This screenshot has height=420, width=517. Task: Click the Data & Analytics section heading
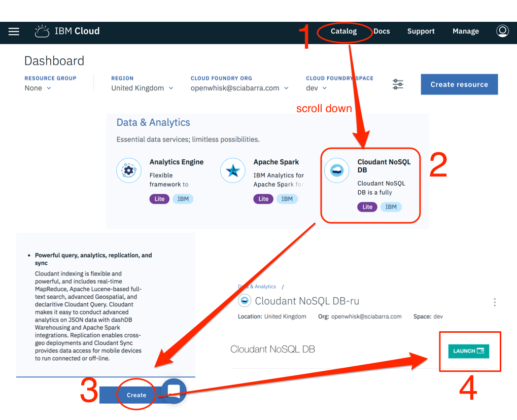153,122
